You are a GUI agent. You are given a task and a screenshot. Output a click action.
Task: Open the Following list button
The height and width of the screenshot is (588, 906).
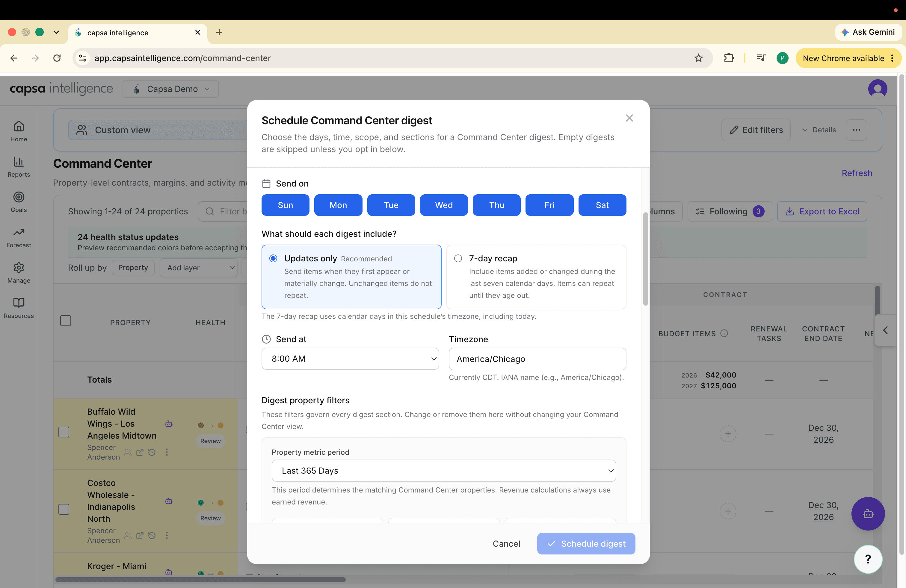click(729, 211)
